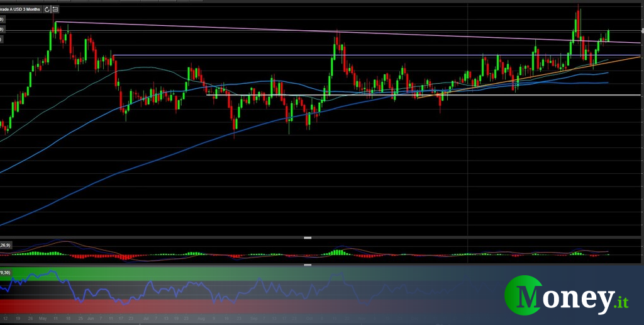Click the refresh chart icon
This screenshot has width=644, height=325.
click(47, 9)
